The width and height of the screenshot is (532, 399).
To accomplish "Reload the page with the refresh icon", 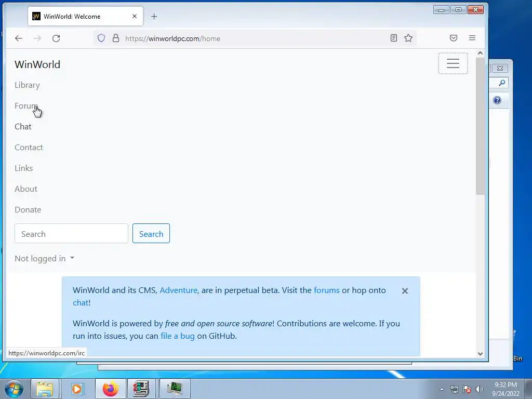I will [56, 38].
